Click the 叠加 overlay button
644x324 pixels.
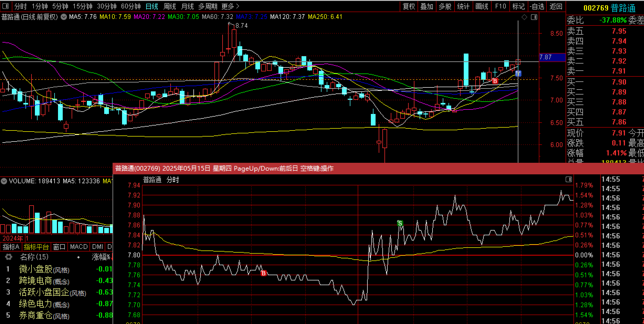(x=427, y=6)
